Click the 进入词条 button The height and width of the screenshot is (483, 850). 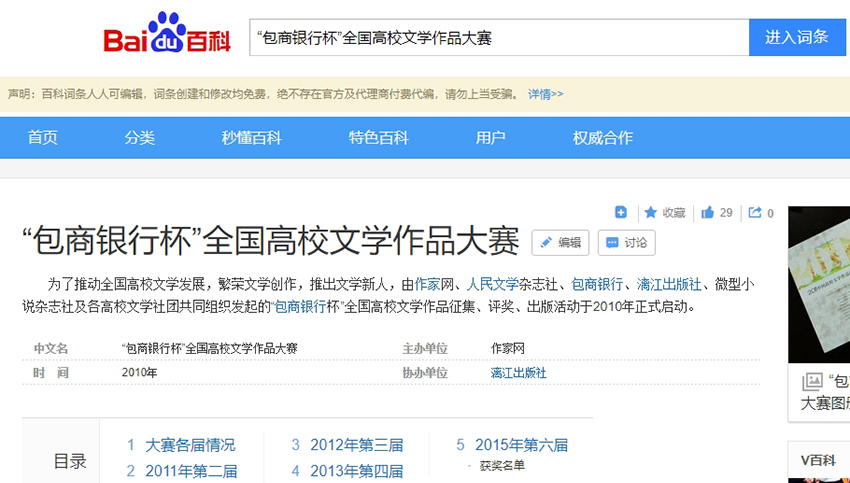(797, 37)
